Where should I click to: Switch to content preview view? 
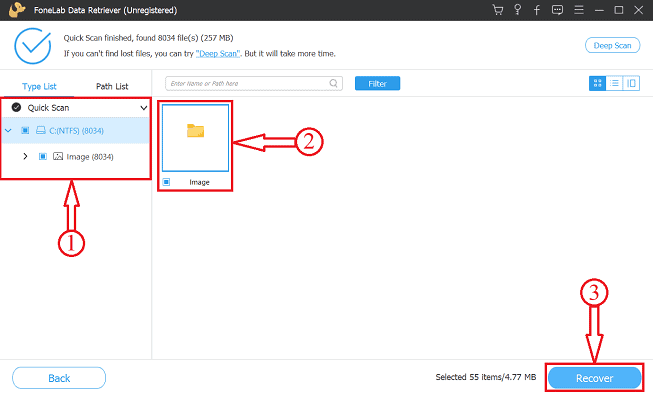631,83
